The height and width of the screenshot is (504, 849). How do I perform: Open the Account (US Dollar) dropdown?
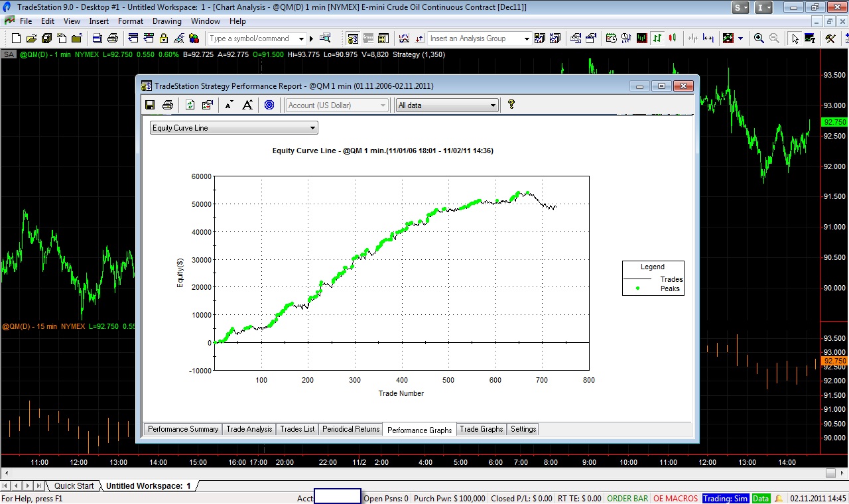coord(336,105)
